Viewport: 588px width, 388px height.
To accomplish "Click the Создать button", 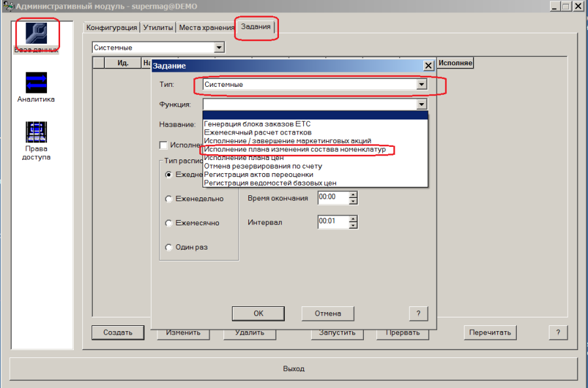I will pyautogui.click(x=118, y=332).
